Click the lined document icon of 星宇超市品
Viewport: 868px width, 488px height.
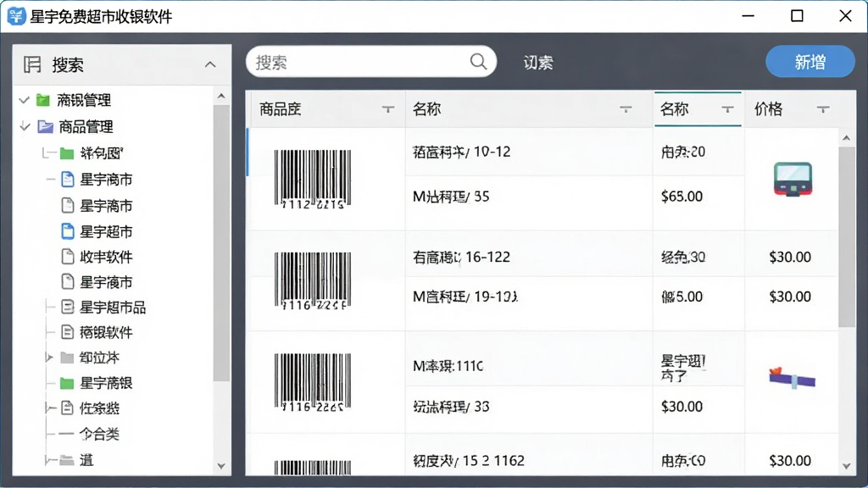68,307
